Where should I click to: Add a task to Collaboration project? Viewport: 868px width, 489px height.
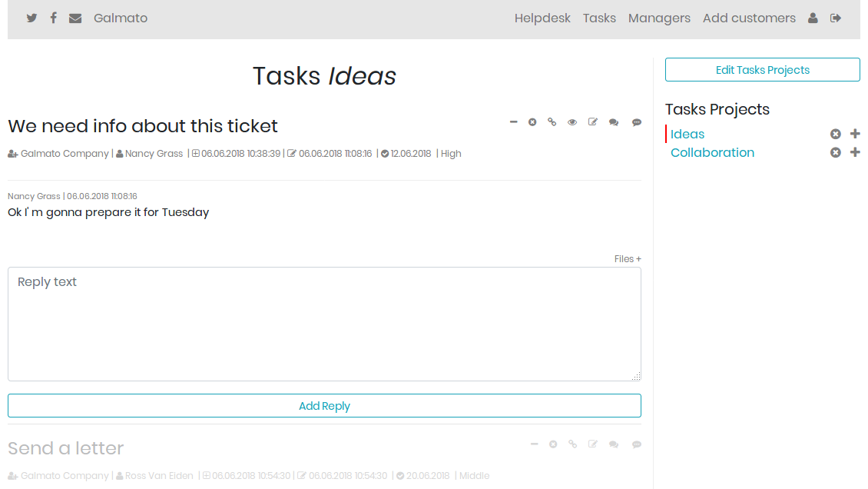(855, 152)
